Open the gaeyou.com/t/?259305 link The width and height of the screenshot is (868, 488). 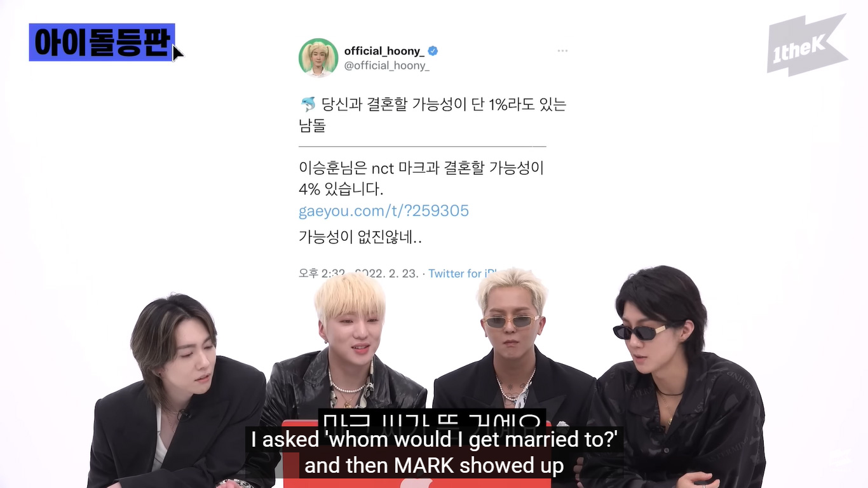click(384, 211)
